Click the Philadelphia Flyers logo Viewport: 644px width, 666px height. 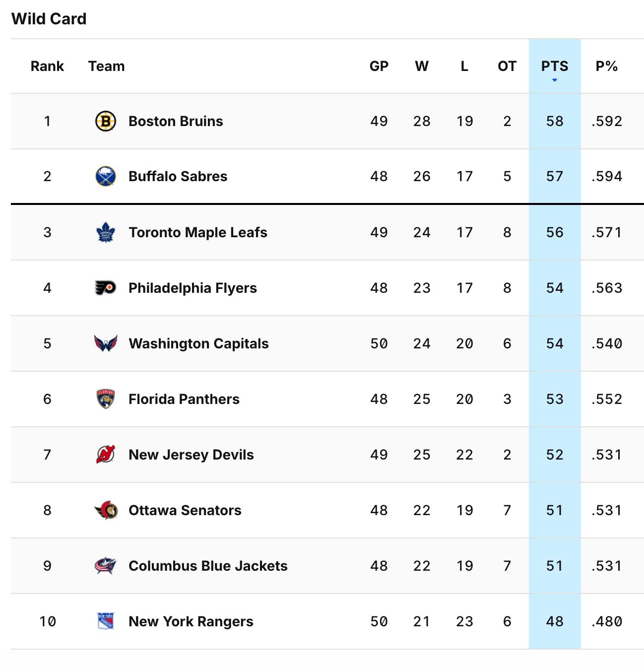[x=105, y=288]
